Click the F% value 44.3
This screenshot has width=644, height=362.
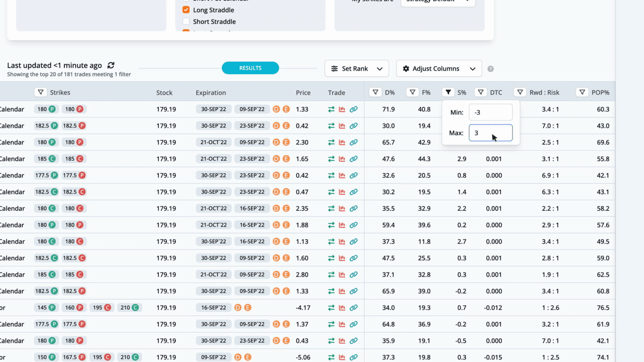click(424, 159)
